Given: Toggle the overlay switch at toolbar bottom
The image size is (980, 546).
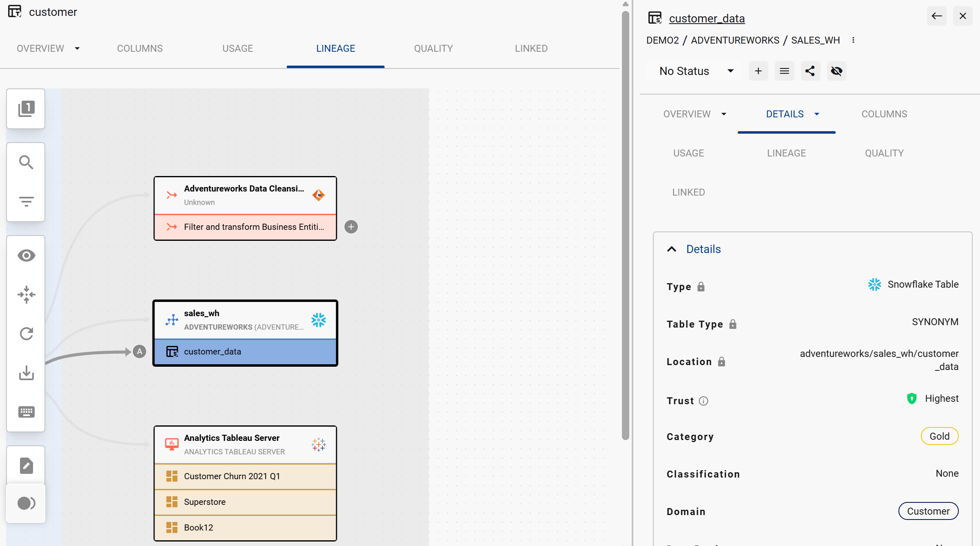Looking at the screenshot, I should pos(26,503).
